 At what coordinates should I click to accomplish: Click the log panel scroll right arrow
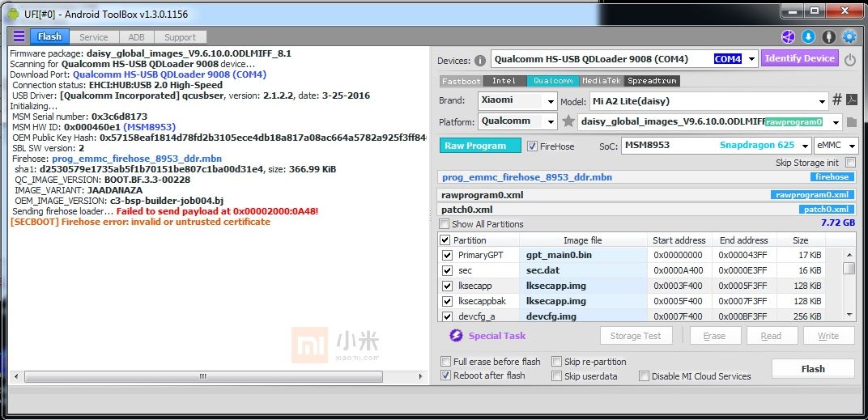coord(422,376)
